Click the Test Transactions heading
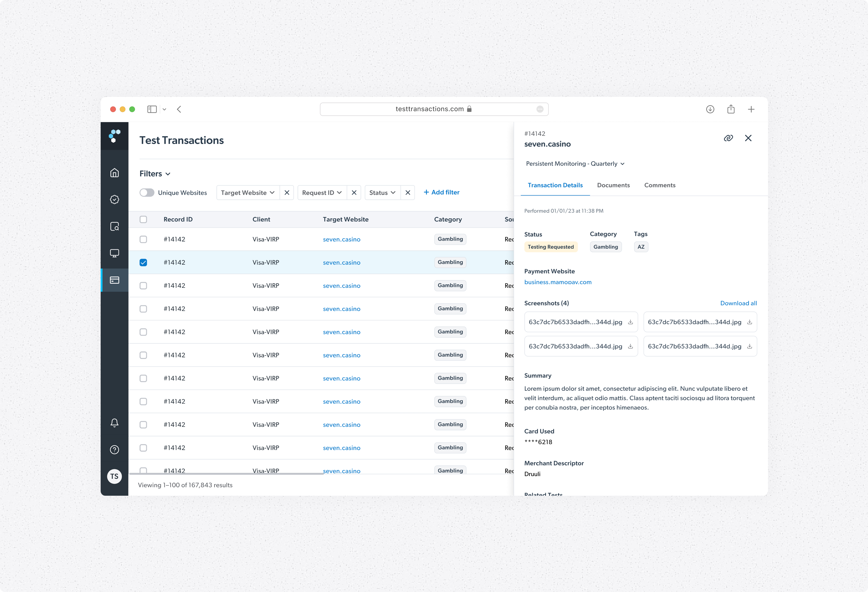The width and height of the screenshot is (868, 592). tap(182, 140)
